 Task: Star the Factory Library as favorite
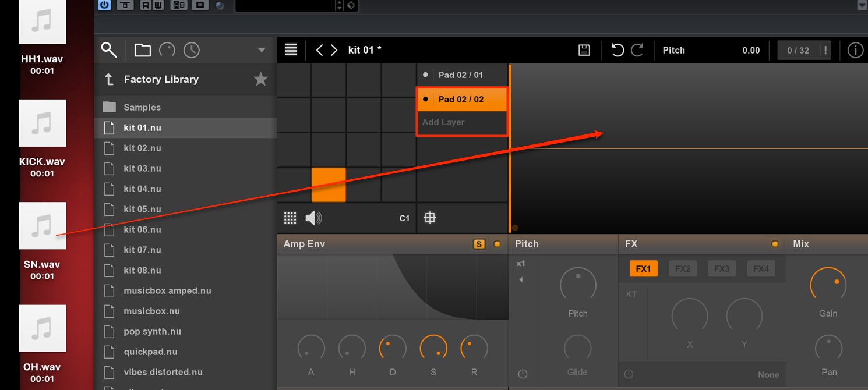coord(260,79)
